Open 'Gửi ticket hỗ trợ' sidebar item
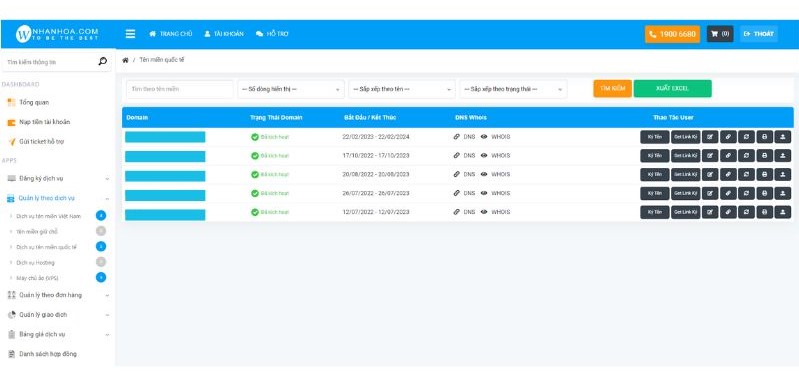 point(36,142)
